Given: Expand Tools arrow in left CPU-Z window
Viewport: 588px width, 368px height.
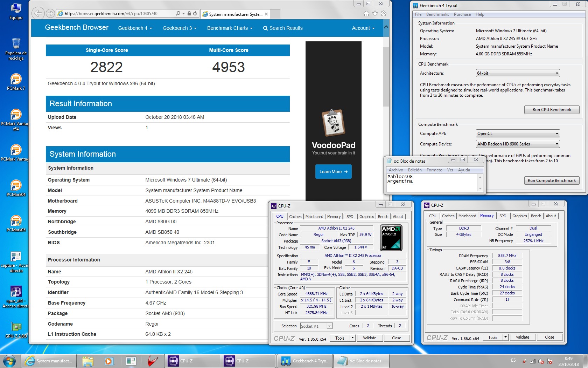Looking at the screenshot, I should click(352, 338).
